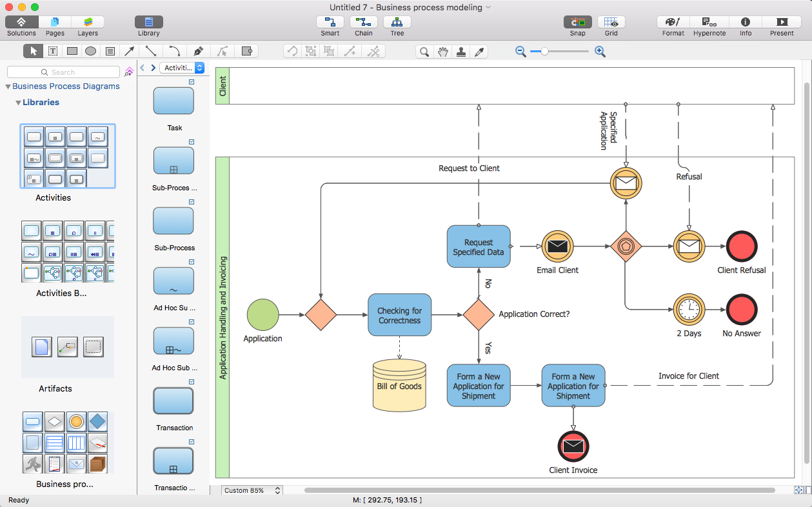This screenshot has width=812, height=507.
Task: Select the Text box tool
Action: [x=110, y=51]
